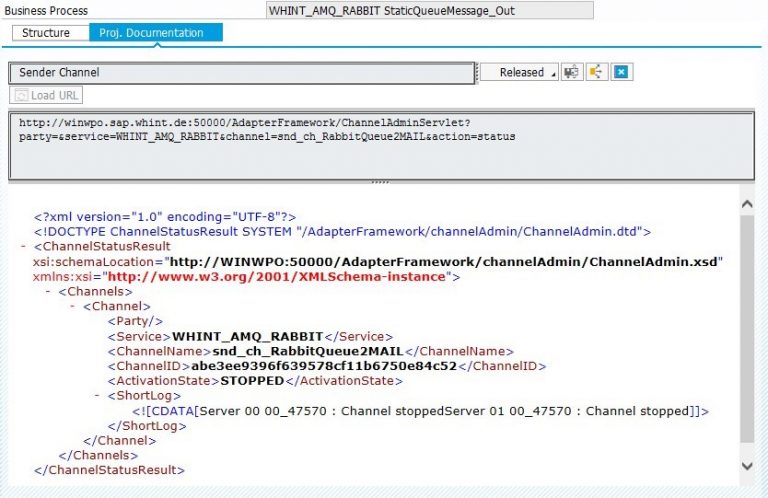This screenshot has height=498, width=768.
Task: Collapse the Channels XML node
Action: (48, 291)
